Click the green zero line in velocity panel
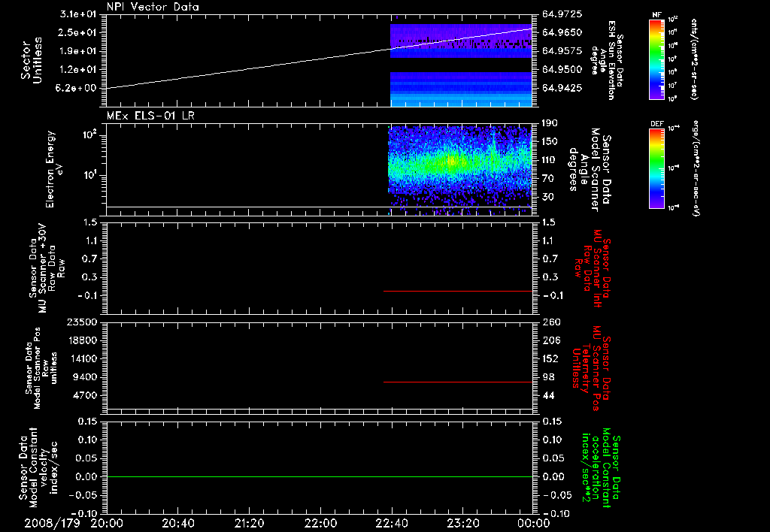This screenshot has height=532, width=770. (320, 476)
